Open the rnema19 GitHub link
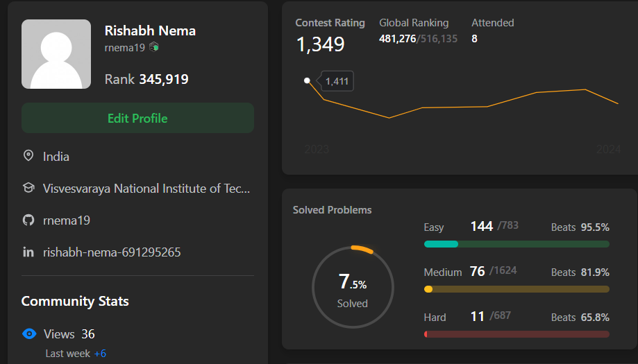The height and width of the screenshot is (364, 638). point(67,220)
